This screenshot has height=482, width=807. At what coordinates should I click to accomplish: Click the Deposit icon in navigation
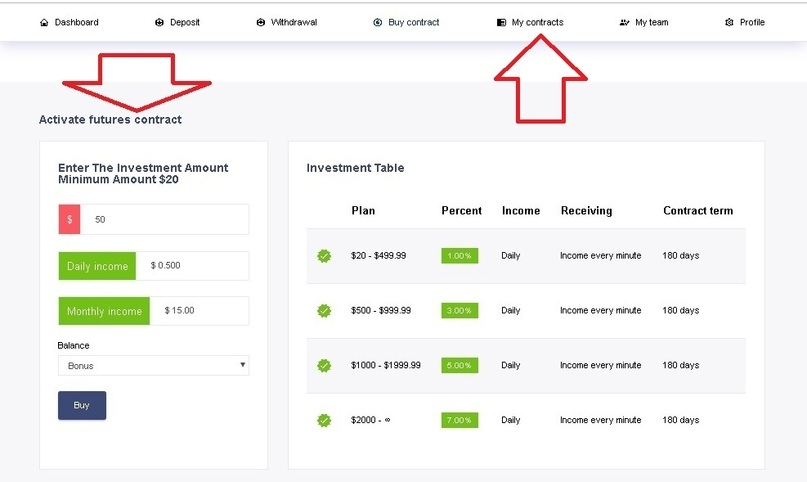coord(160,22)
